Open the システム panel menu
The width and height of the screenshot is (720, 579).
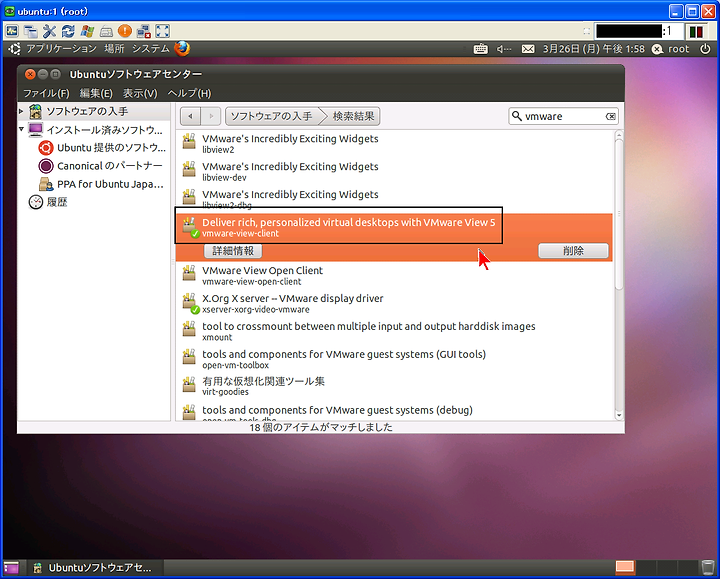pos(151,49)
